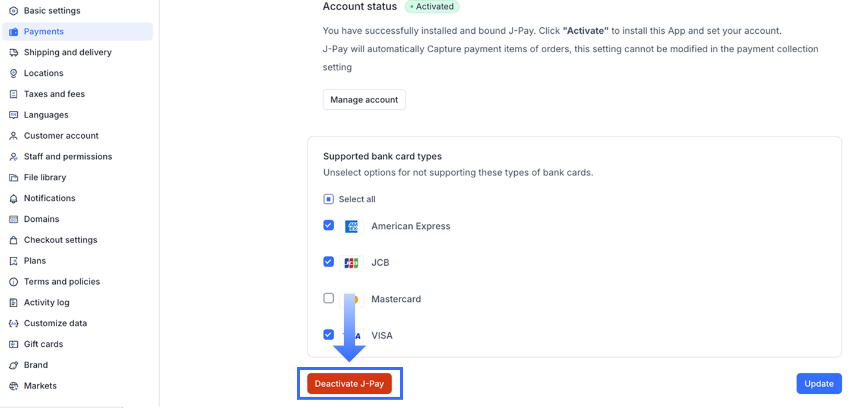Image resolution: width=868 pixels, height=408 pixels.
Task: Uncheck the JCB checkbox
Action: point(328,262)
